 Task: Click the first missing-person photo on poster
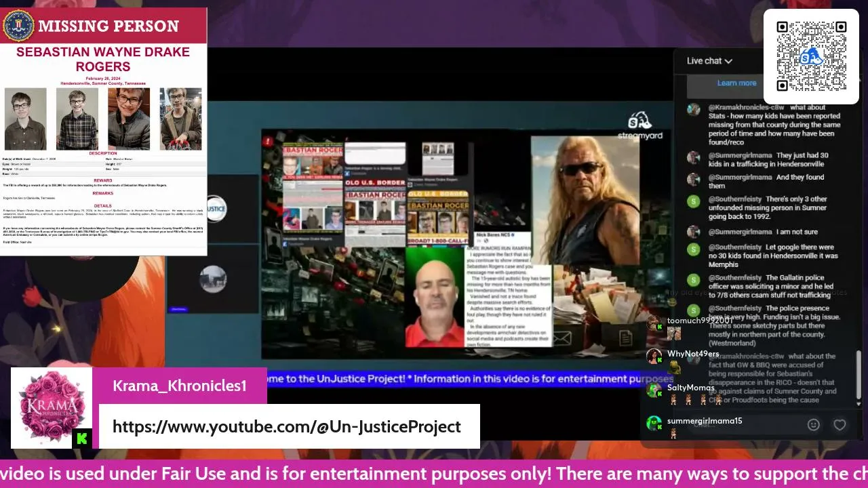click(26, 119)
